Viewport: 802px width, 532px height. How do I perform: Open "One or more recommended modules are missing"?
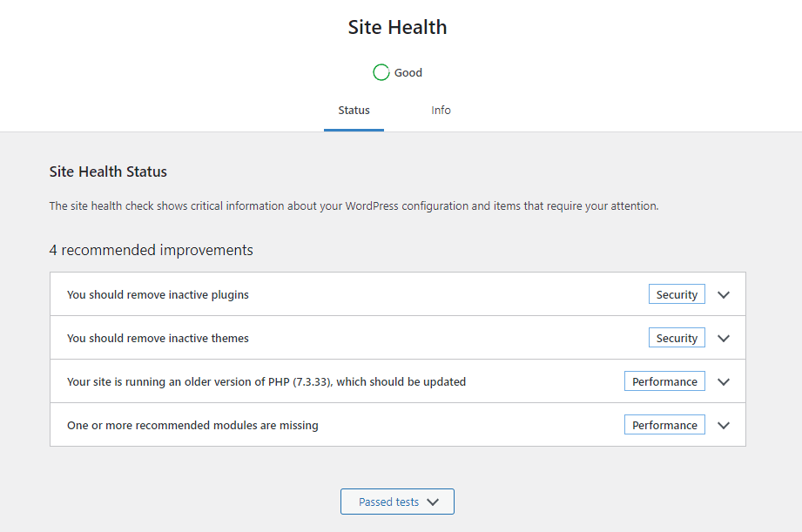tap(192, 426)
